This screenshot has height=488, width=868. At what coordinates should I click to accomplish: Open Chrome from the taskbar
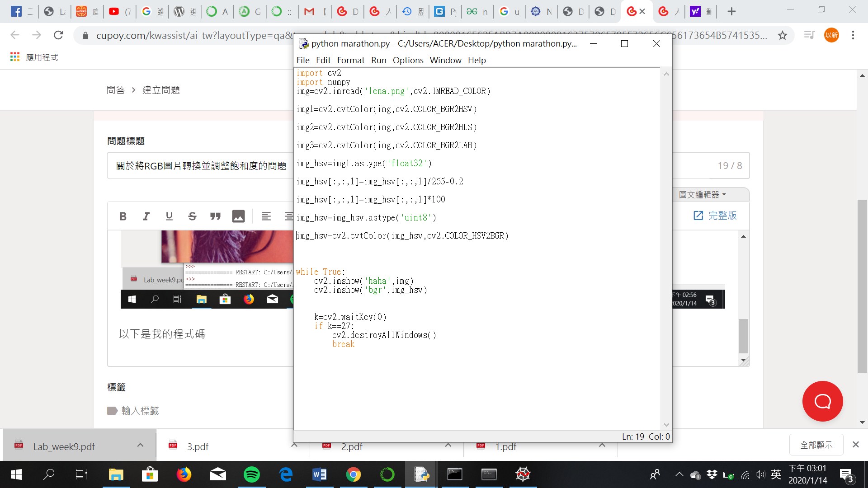tap(354, 474)
